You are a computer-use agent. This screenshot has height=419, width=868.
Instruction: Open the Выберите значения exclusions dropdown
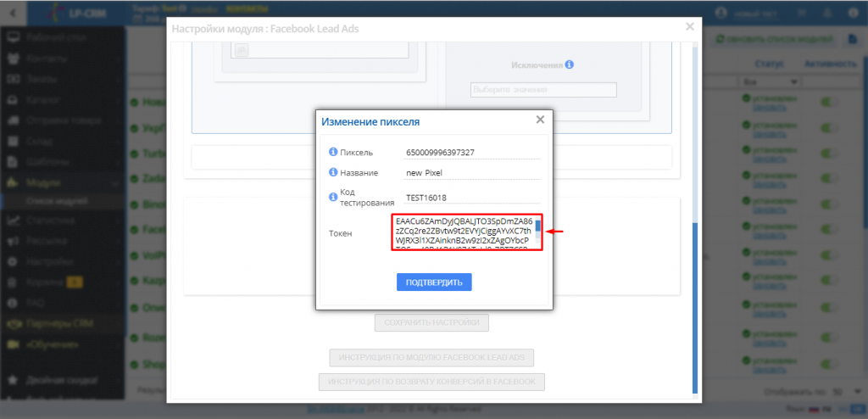(543, 89)
